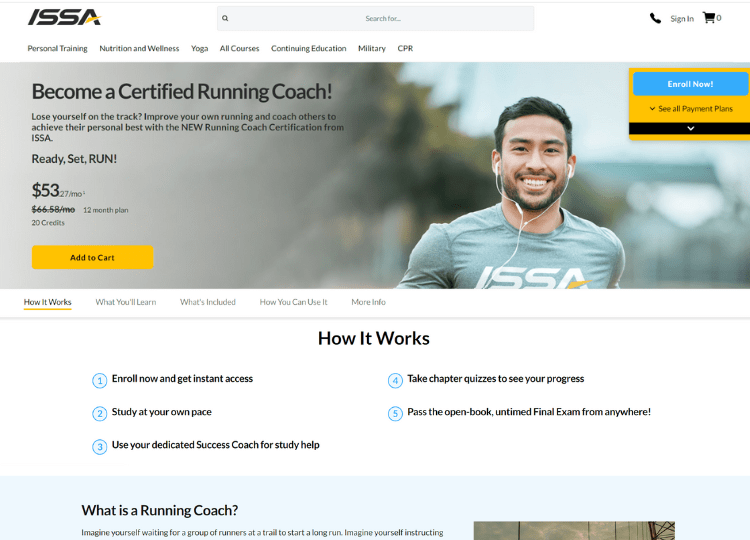Click the step 5 circle icon
The height and width of the screenshot is (540, 750).
[395, 414]
